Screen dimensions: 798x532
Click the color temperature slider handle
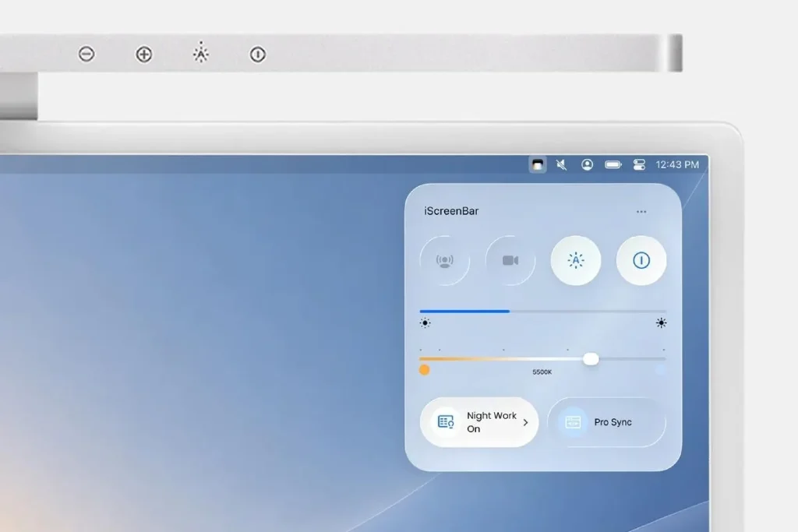[x=591, y=360]
